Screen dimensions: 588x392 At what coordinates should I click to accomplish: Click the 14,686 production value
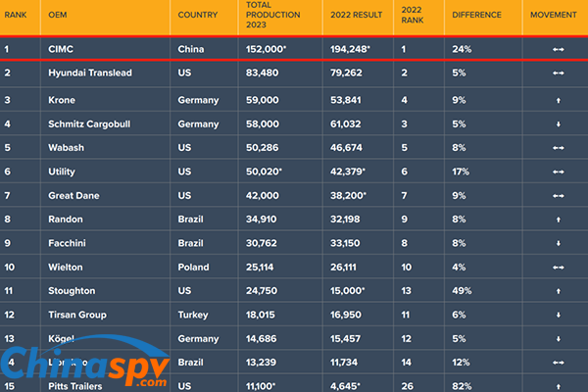click(261, 339)
